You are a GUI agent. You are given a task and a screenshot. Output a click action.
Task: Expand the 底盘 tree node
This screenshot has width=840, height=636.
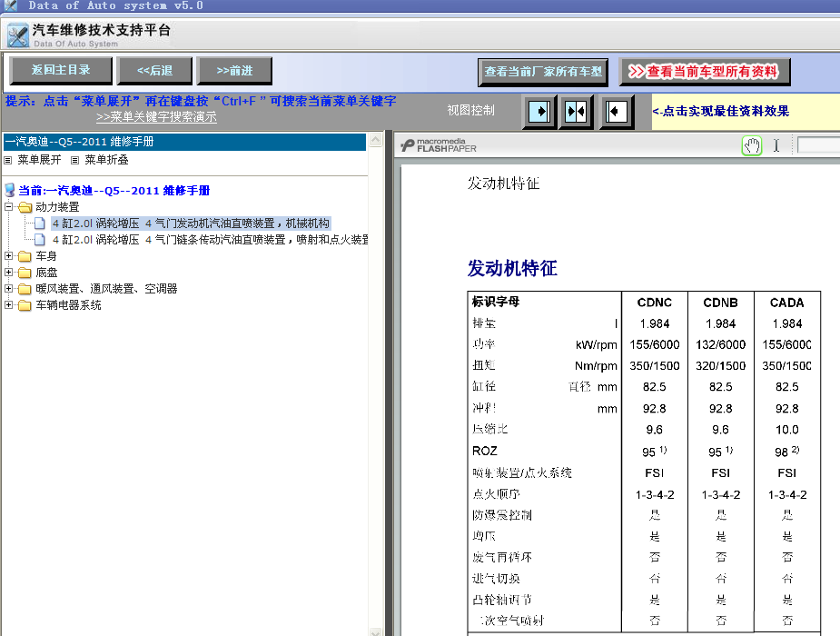(8, 273)
